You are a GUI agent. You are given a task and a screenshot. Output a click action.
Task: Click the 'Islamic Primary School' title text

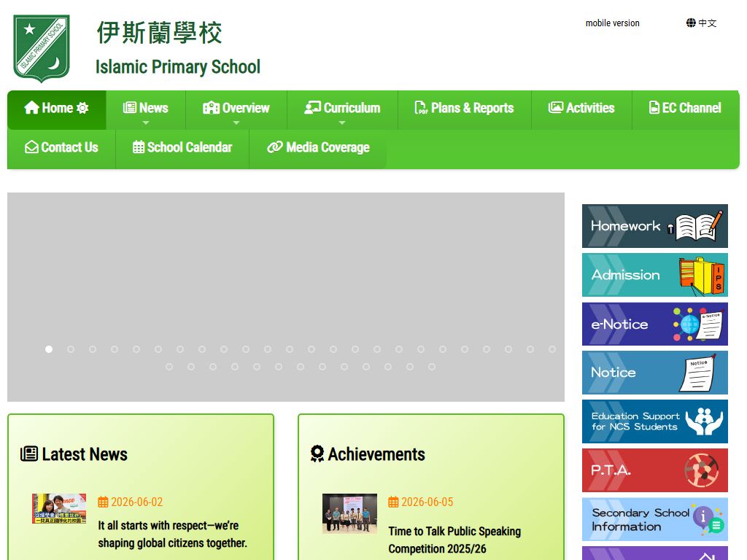178,67
